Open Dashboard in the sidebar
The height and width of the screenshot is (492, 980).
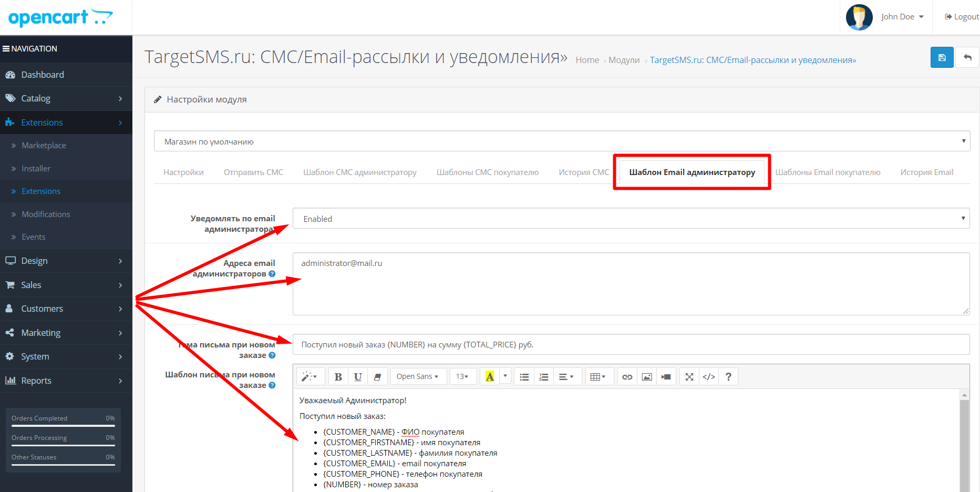coord(66,75)
